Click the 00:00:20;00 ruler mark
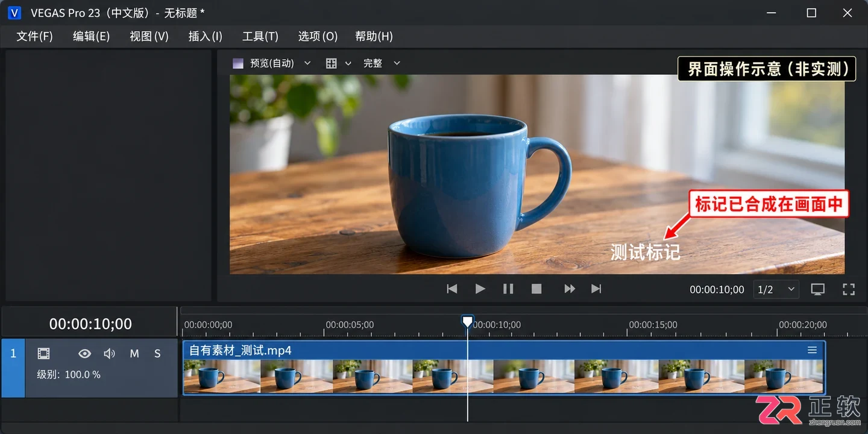868x434 pixels. pyautogui.click(x=803, y=325)
